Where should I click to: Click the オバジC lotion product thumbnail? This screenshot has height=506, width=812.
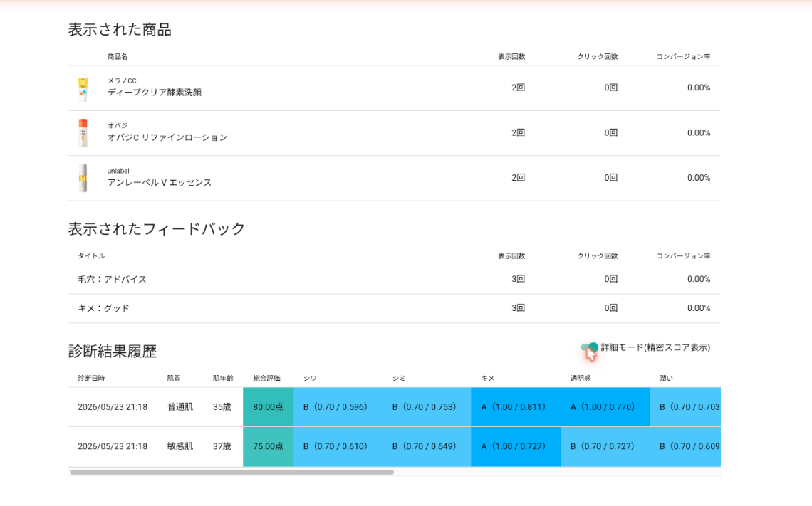tap(83, 133)
